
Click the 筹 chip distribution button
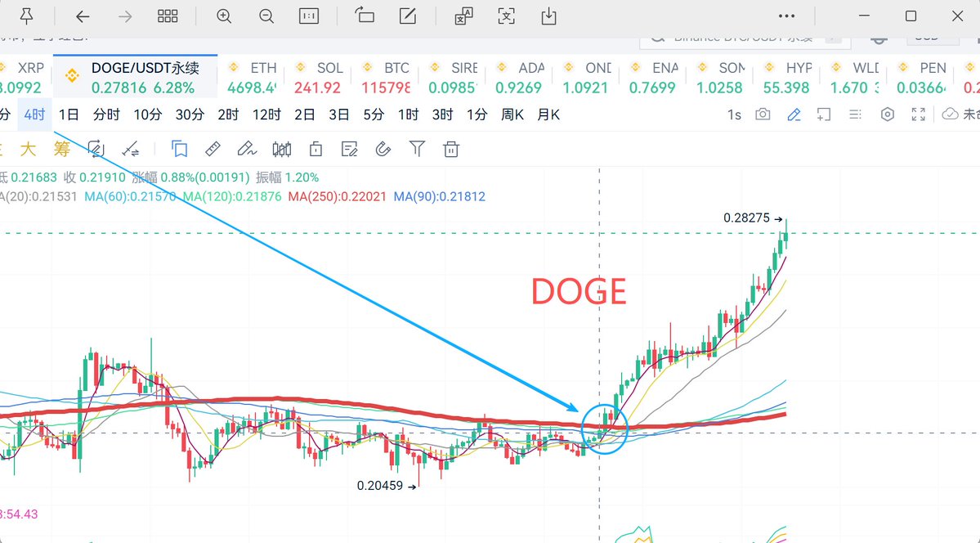(62, 149)
